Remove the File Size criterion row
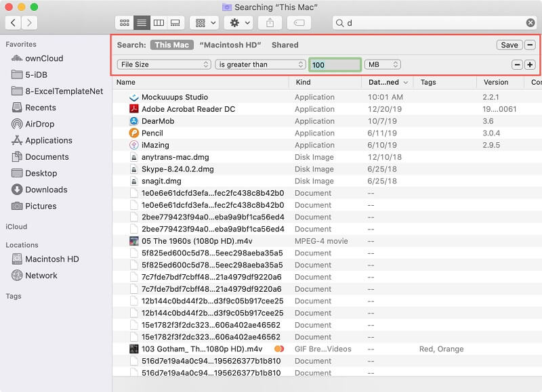Image resolution: width=542 pixels, height=392 pixels. coord(517,64)
